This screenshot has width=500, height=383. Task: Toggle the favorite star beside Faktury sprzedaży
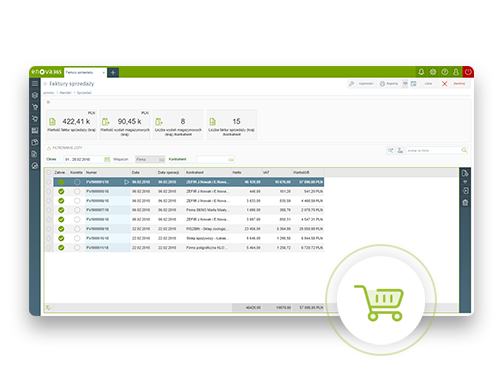point(45,84)
